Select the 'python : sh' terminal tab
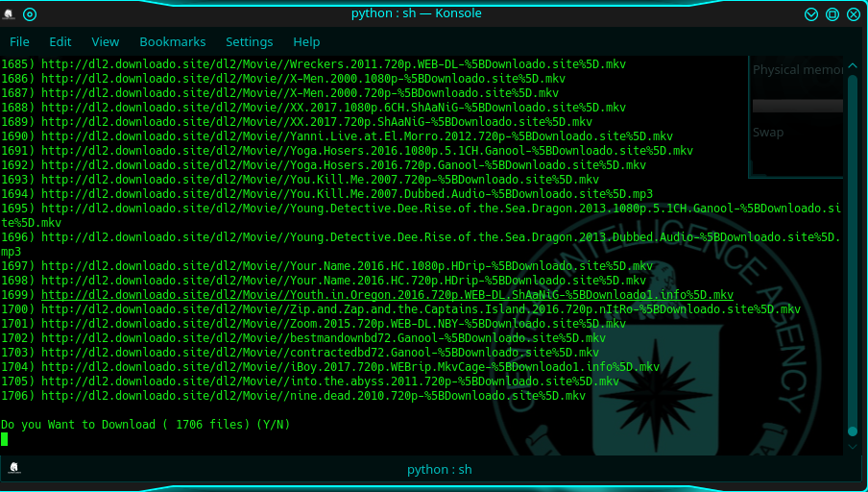 pyautogui.click(x=440, y=470)
